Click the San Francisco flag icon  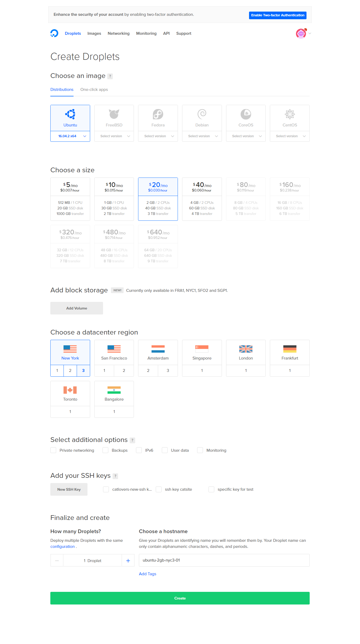pos(114,349)
